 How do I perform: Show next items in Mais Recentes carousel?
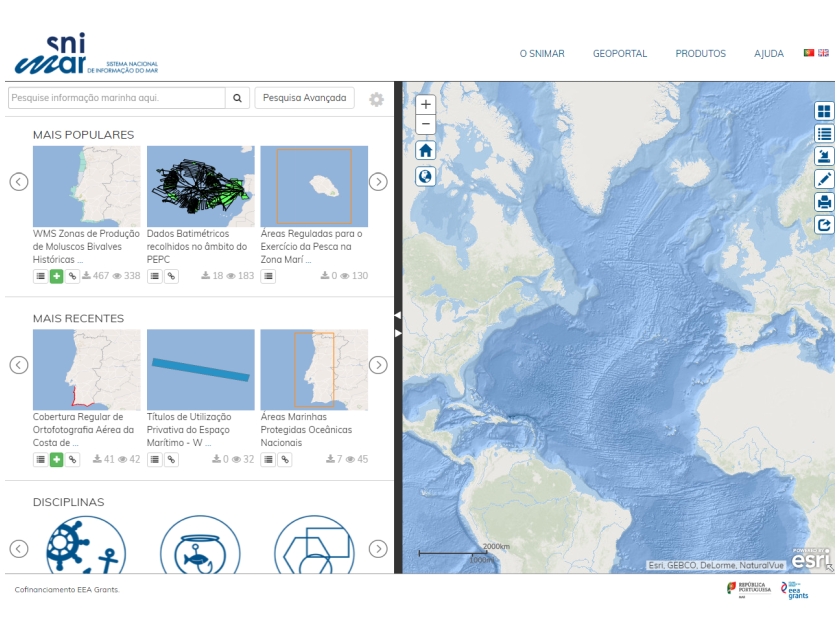click(378, 365)
